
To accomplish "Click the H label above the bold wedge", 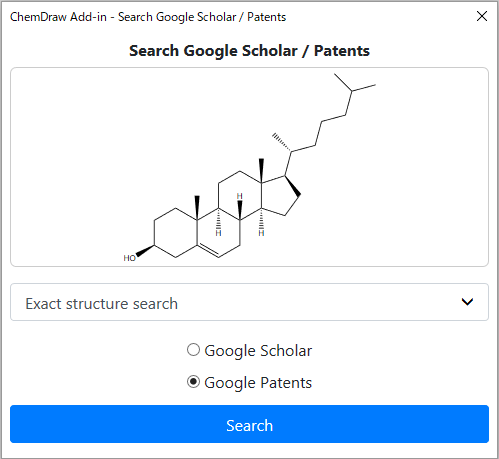I will 240,196.
